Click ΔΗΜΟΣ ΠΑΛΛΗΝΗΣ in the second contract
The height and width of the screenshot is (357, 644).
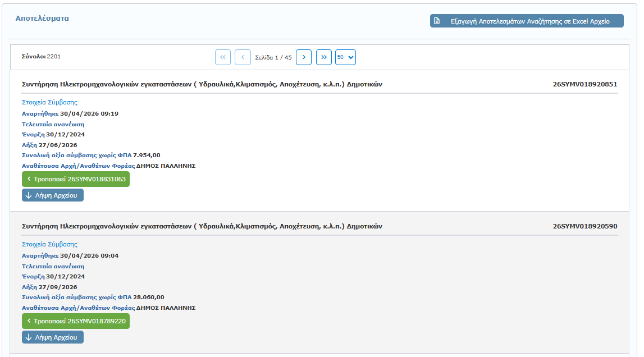click(166, 308)
